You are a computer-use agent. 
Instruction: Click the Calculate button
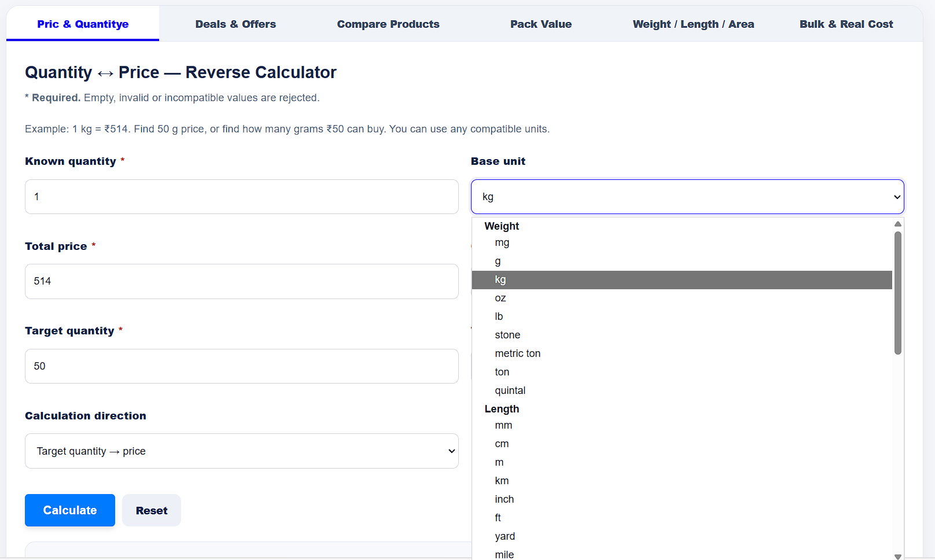(x=70, y=510)
